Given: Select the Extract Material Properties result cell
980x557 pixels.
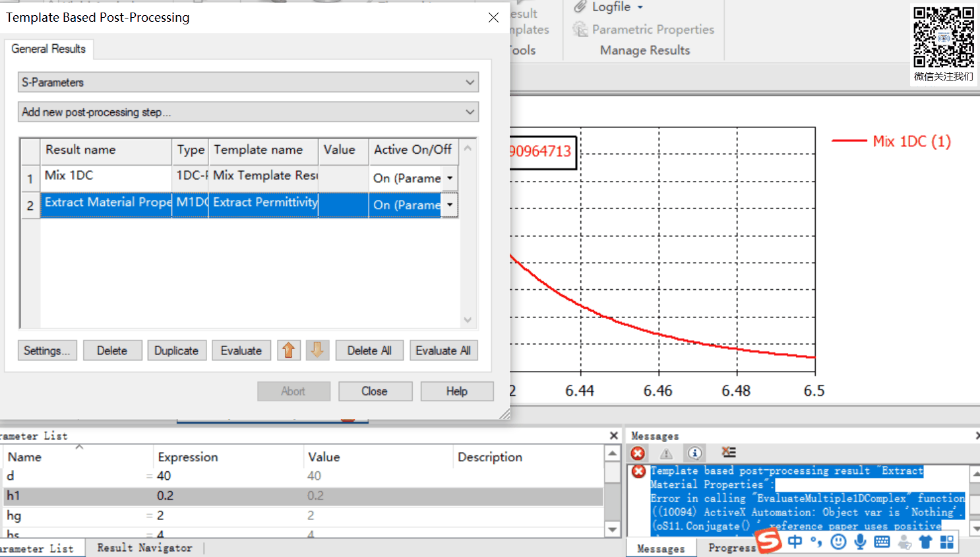Looking at the screenshot, I should pyautogui.click(x=106, y=205).
